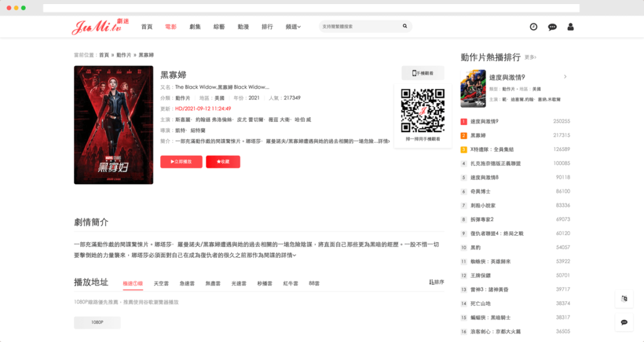
Task: Click the 動作片 category link in details
Action: [x=183, y=98]
